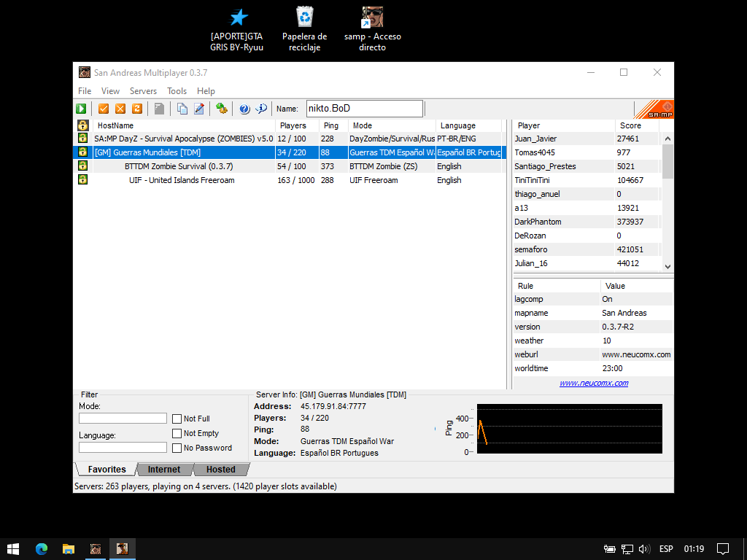Viewport: 747px width, 560px height.
Task: Open the www.neucomx.com link
Action: point(594,383)
